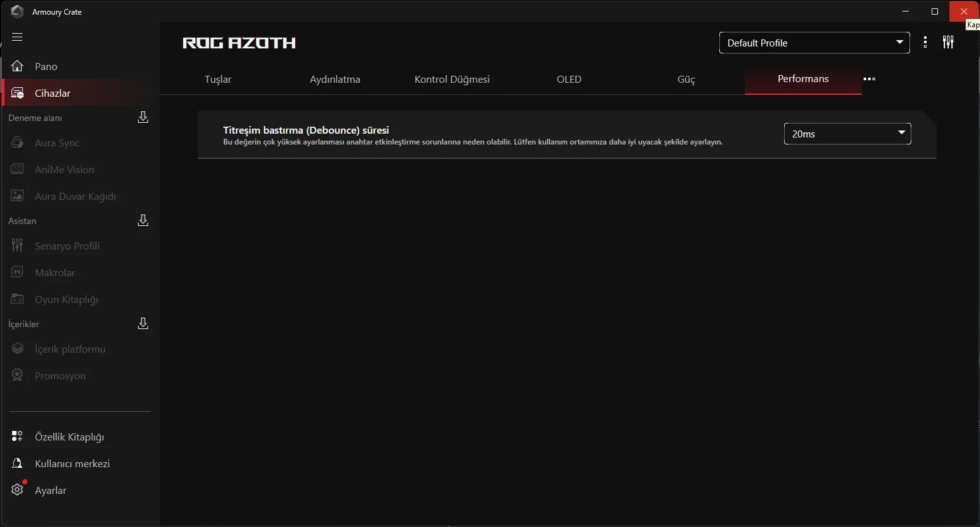980x527 pixels.
Task: Click the Senaryo Profili icon
Action: (17, 246)
